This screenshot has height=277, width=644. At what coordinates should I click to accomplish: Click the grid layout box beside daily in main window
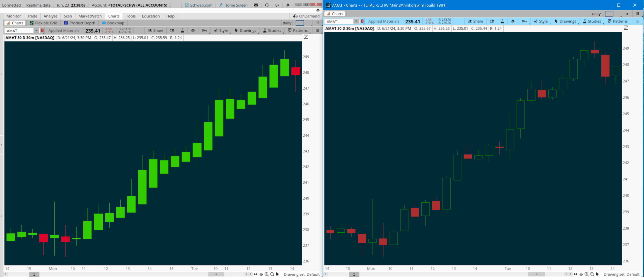coord(300,23)
